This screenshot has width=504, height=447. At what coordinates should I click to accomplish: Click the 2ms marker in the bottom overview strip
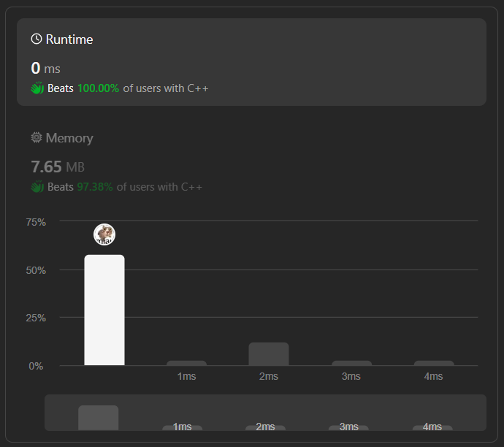click(265, 427)
